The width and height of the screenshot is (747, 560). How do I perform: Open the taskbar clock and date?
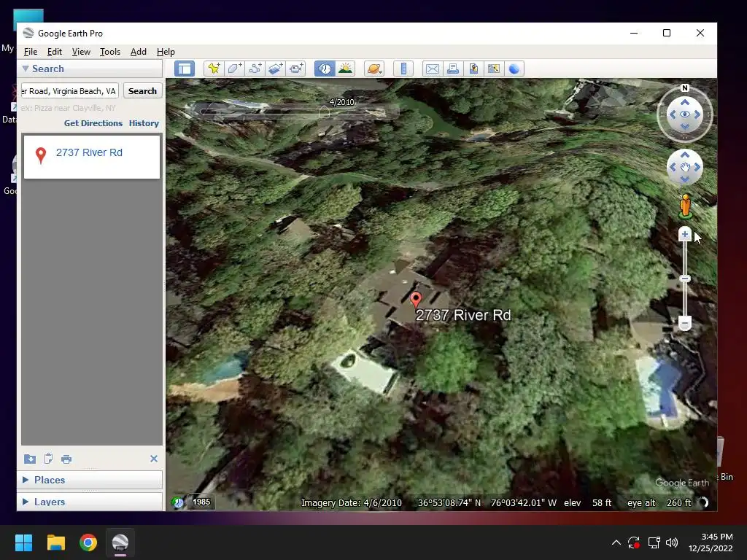point(711,542)
